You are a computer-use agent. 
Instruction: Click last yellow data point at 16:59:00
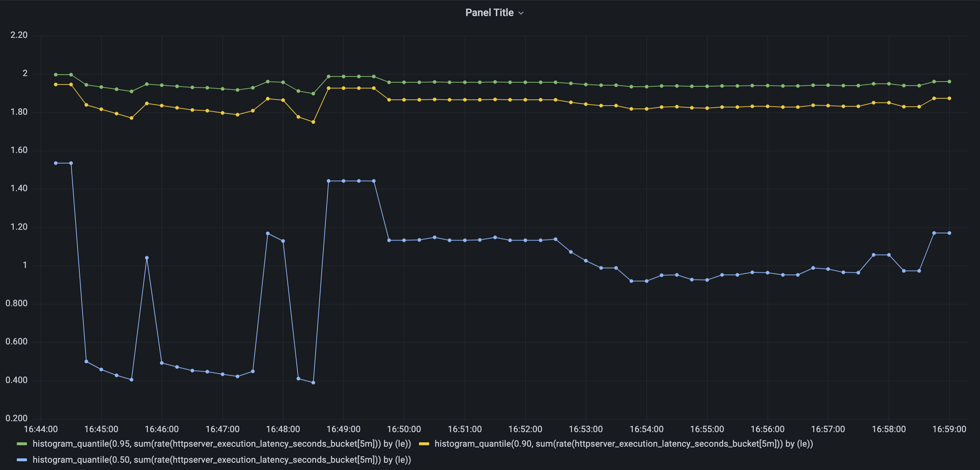coord(949,99)
